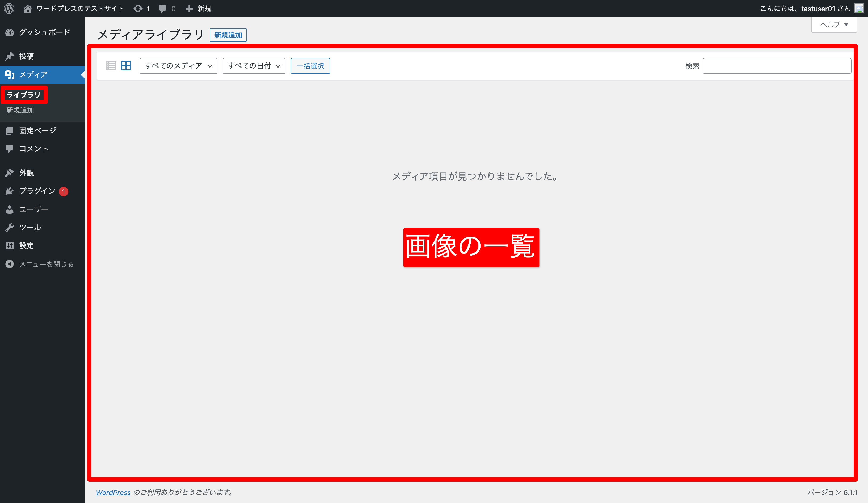The image size is (868, 503).
Task: Click the メディアライブラリ page heading
Action: coord(151,35)
